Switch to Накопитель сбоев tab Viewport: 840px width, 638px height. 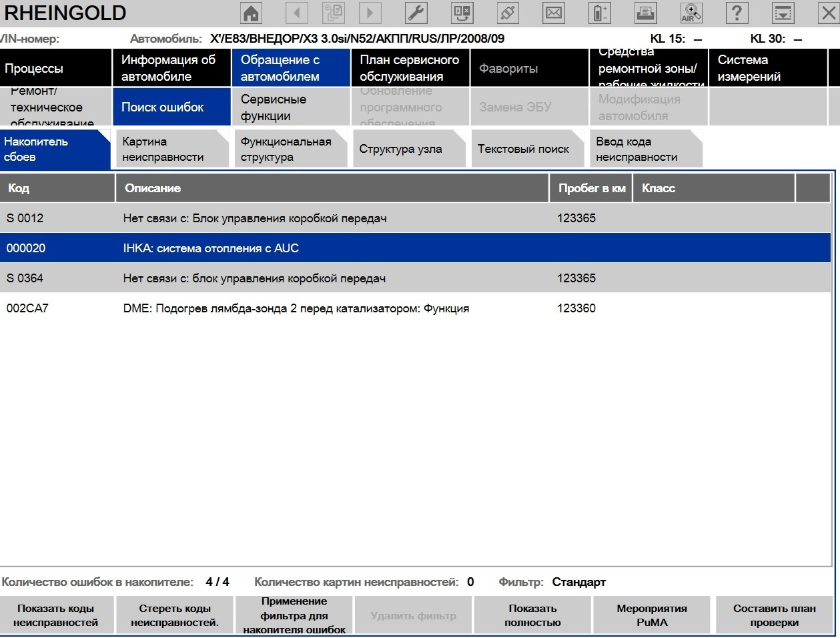tap(55, 149)
